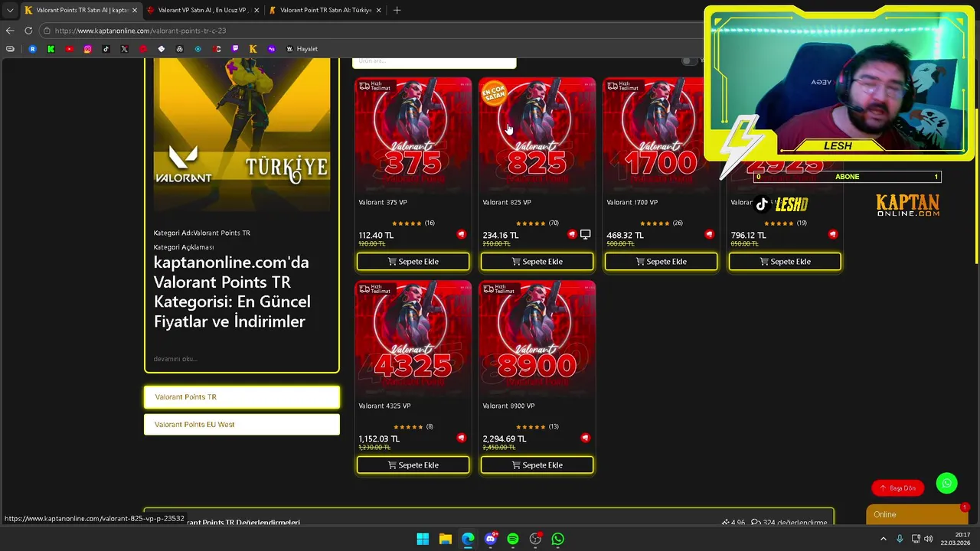Open the yellow K Kaptanonline bookmark icon
The image size is (980, 551).
253,49
